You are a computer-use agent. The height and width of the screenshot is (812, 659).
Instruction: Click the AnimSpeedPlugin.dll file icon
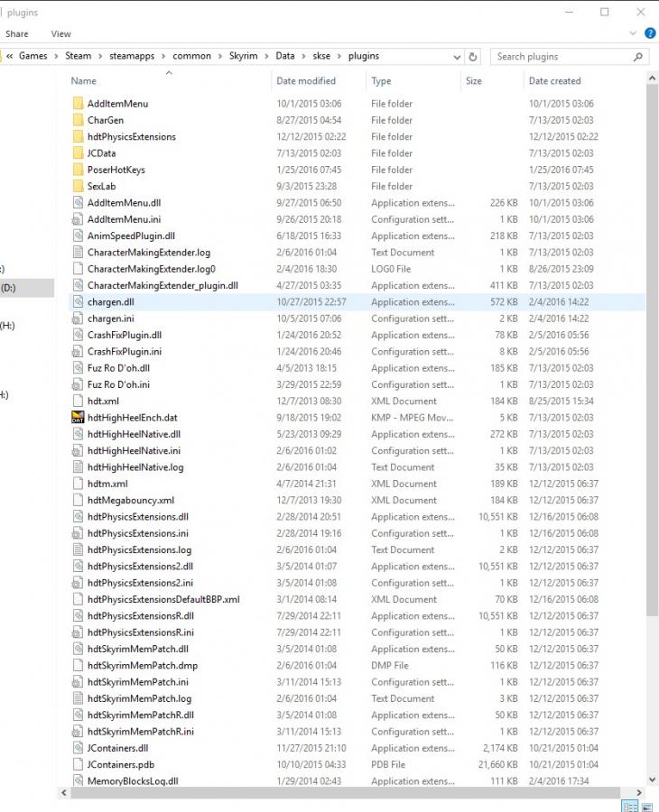coord(78,235)
